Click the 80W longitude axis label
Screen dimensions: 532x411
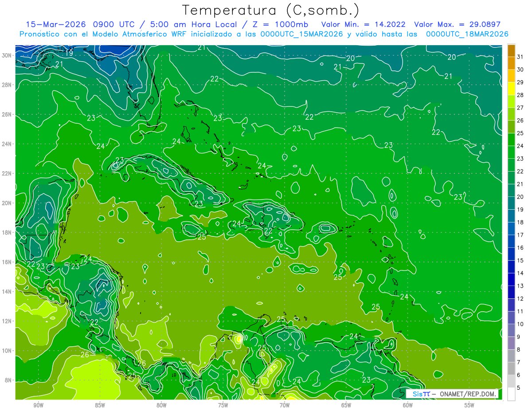pos(161,406)
